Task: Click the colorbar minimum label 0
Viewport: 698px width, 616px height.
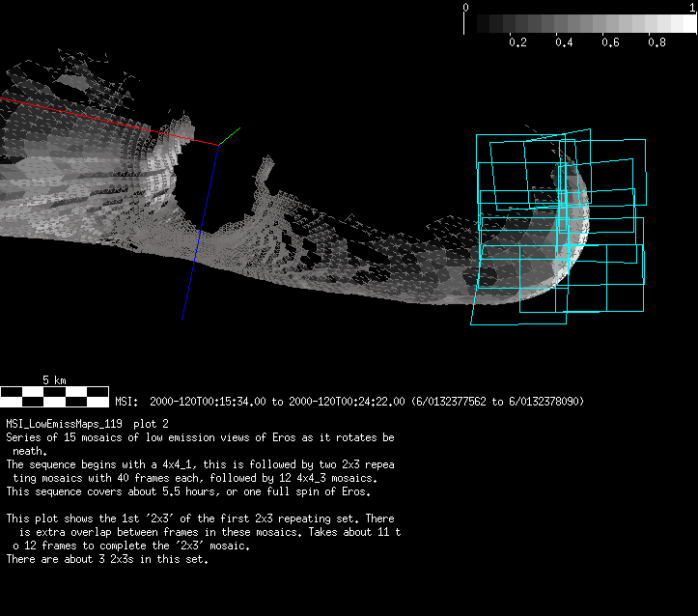Action: (x=466, y=7)
